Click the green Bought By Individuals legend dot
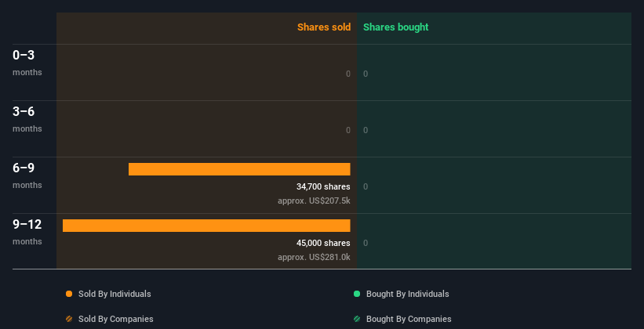Image resolution: width=644 pixels, height=329 pixels. (357, 294)
